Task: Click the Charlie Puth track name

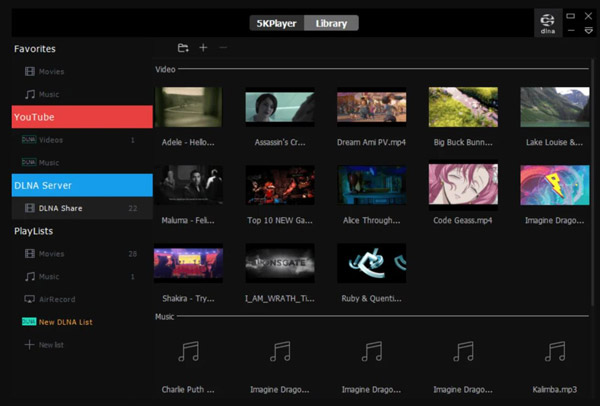Action: (x=188, y=390)
